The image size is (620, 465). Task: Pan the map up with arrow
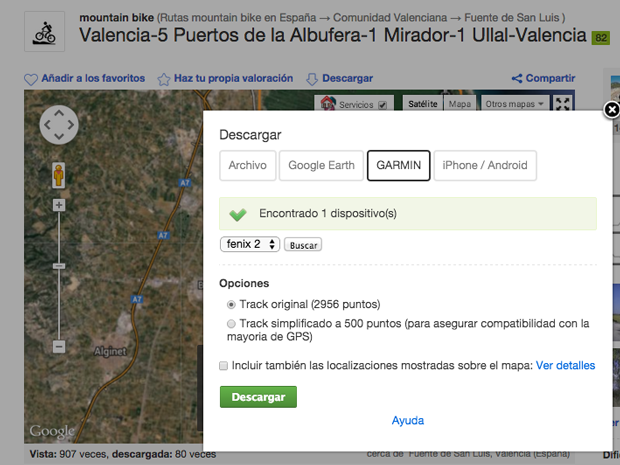(x=59, y=113)
